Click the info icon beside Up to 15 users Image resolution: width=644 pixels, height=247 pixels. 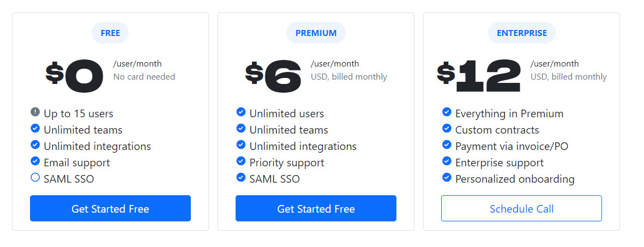point(35,112)
